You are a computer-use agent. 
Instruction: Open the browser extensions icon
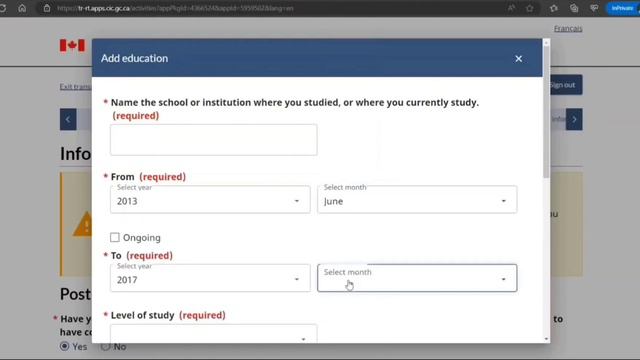pos(553,8)
